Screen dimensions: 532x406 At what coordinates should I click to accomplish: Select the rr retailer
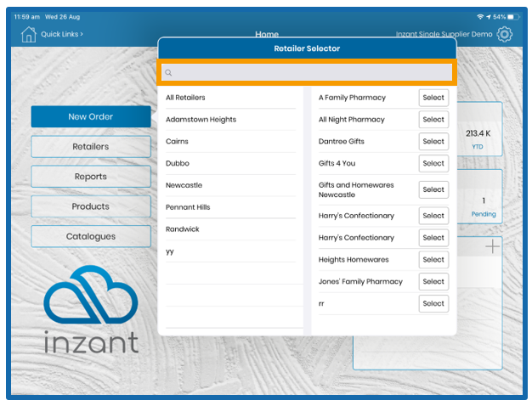[x=433, y=303]
